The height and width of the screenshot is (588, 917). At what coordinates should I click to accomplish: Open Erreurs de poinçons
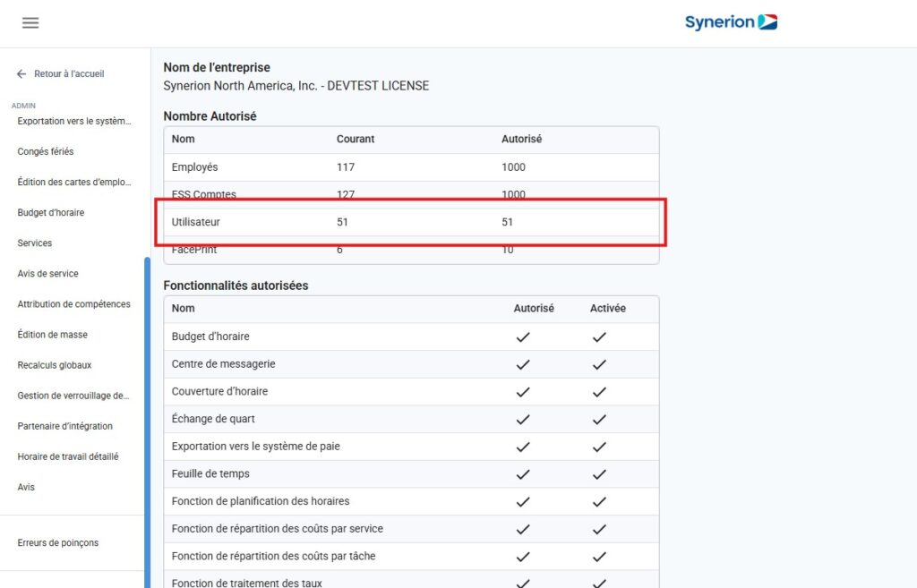pyautogui.click(x=58, y=543)
